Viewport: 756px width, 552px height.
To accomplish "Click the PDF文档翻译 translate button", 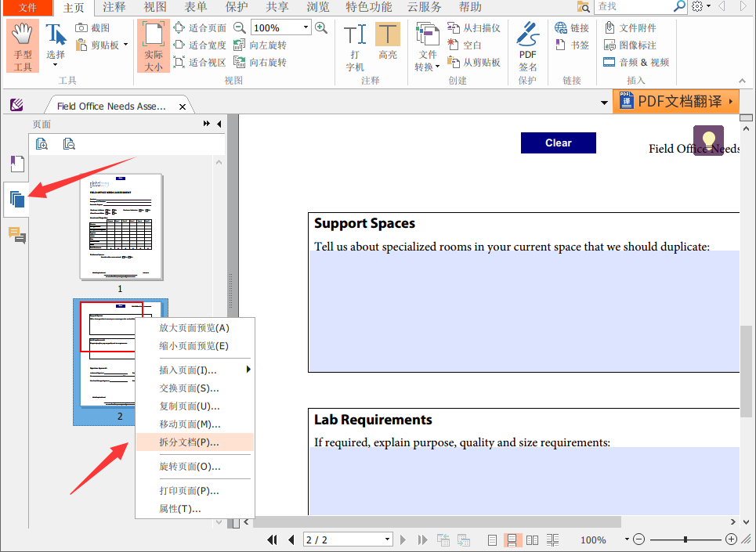I will [677, 101].
